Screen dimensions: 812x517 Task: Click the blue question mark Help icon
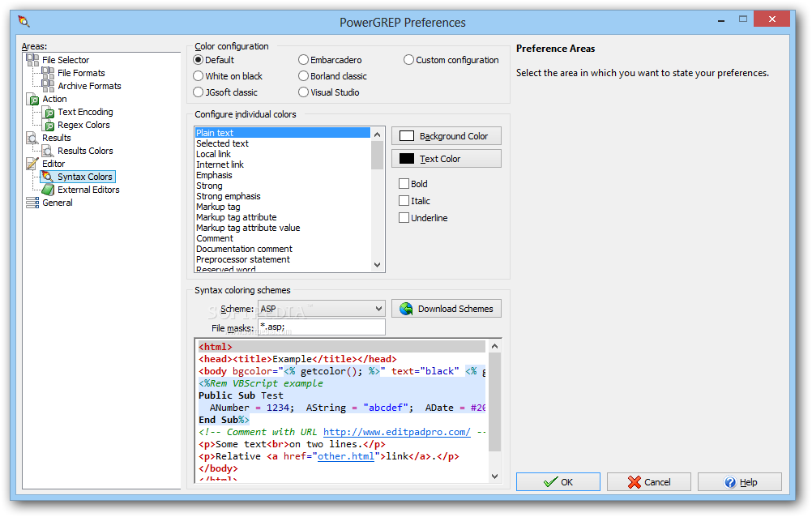730,482
